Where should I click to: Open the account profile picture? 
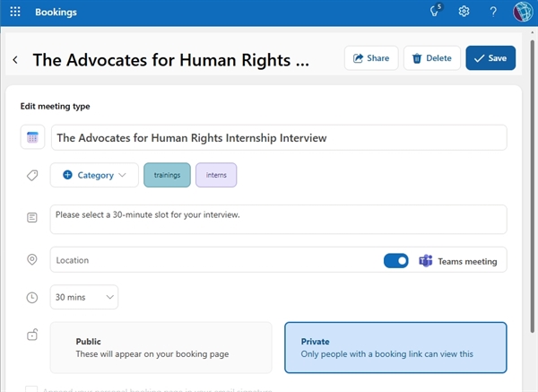[523, 12]
